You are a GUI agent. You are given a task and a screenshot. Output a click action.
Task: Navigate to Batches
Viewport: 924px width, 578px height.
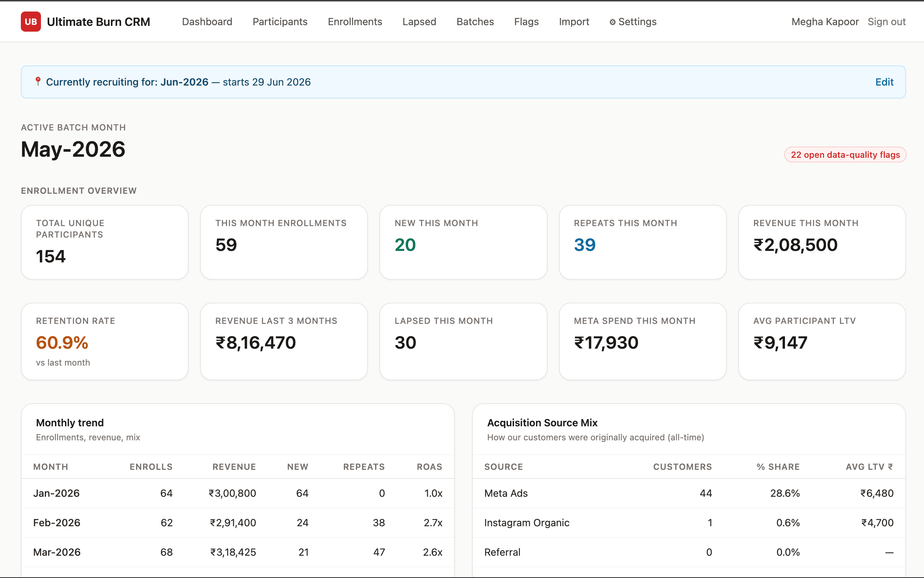[x=475, y=22]
